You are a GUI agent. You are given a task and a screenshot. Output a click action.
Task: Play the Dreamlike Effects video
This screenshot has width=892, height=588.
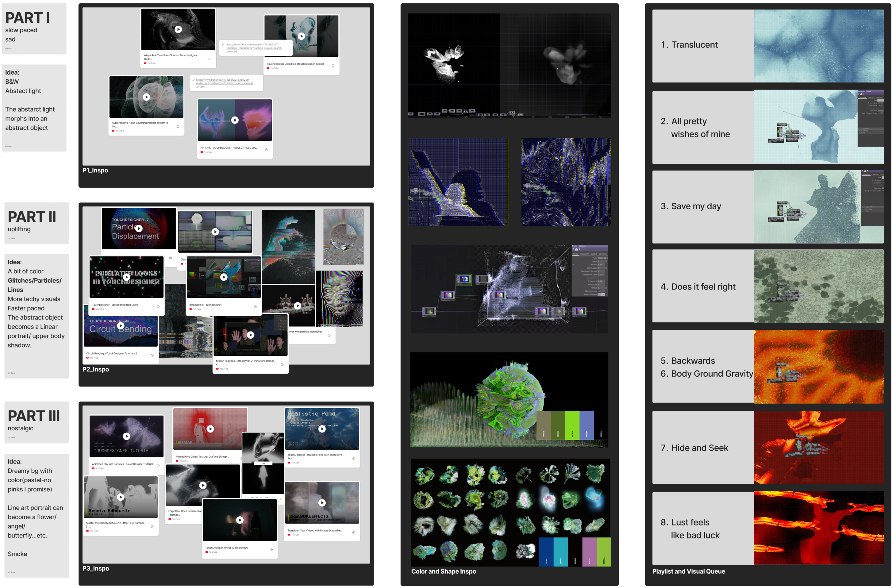coord(322,502)
